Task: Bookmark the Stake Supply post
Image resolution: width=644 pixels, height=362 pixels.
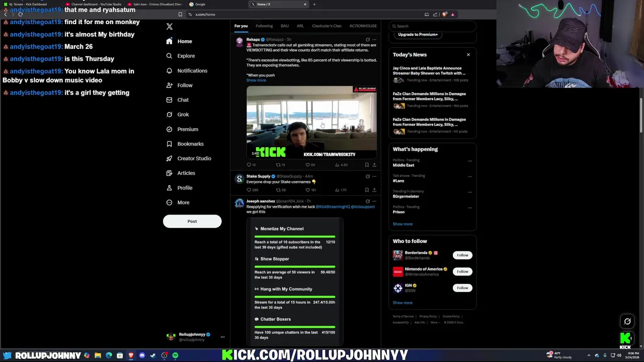Action: coord(367,190)
